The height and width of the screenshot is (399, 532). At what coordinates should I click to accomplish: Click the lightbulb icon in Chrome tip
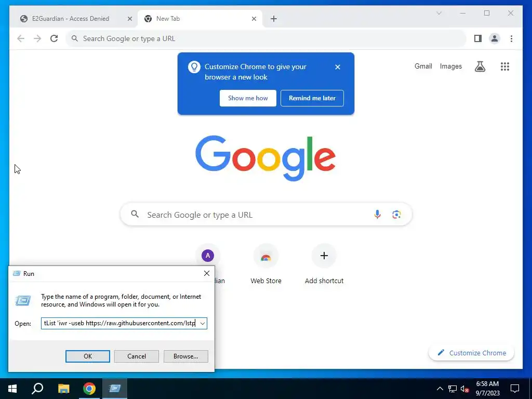coord(194,67)
